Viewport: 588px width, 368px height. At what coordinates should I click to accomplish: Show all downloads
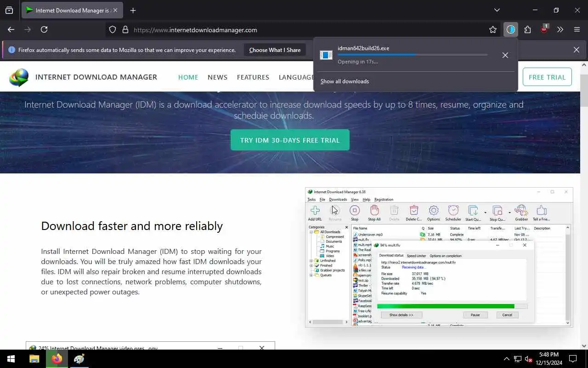click(345, 81)
